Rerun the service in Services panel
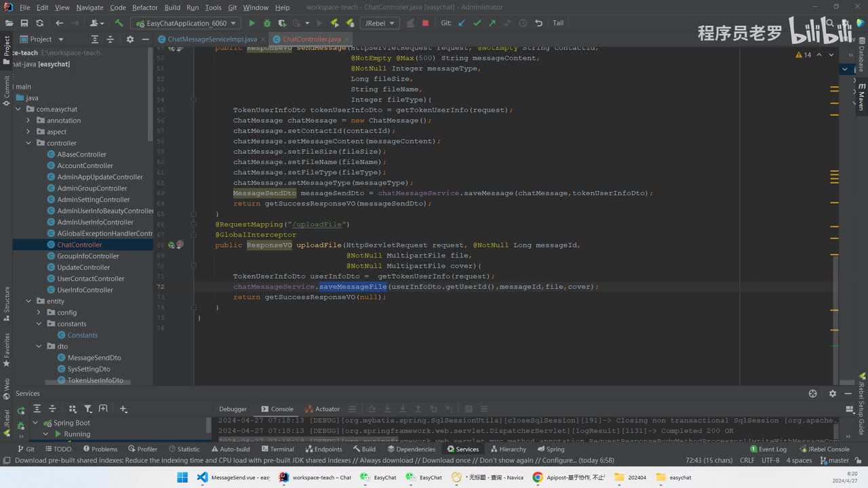The height and width of the screenshot is (488, 868). 21,409
